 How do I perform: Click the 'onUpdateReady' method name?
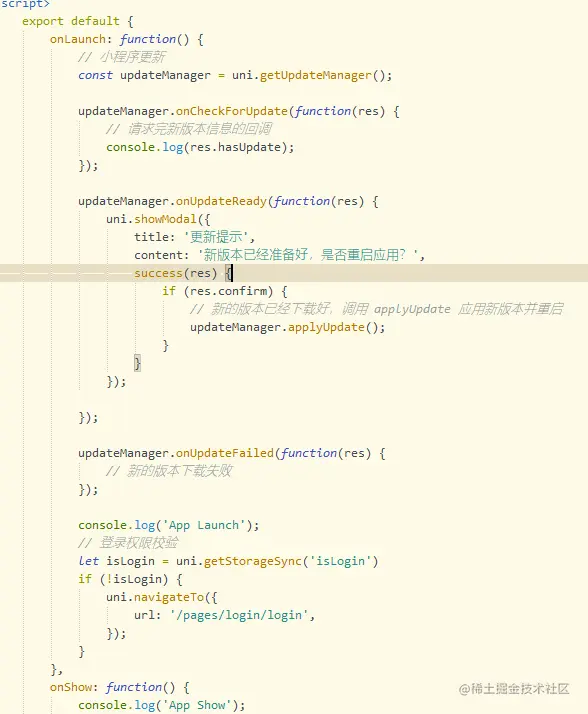click(221, 201)
